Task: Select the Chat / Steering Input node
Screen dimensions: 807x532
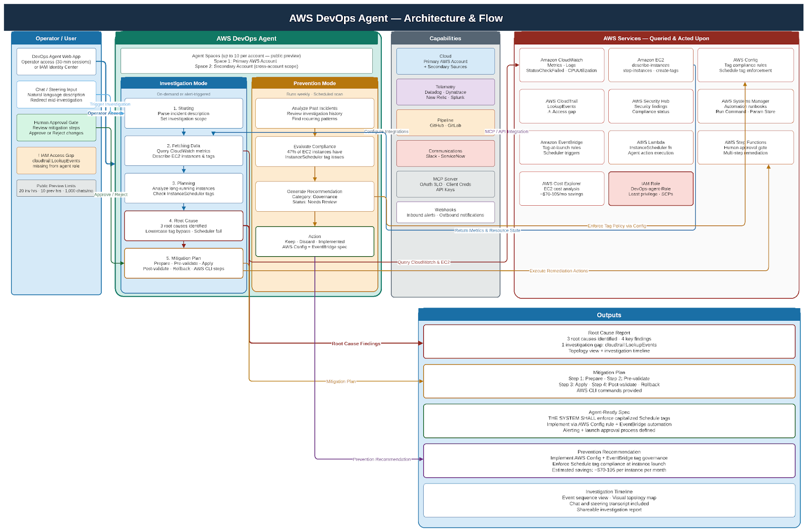Action: (x=56, y=94)
